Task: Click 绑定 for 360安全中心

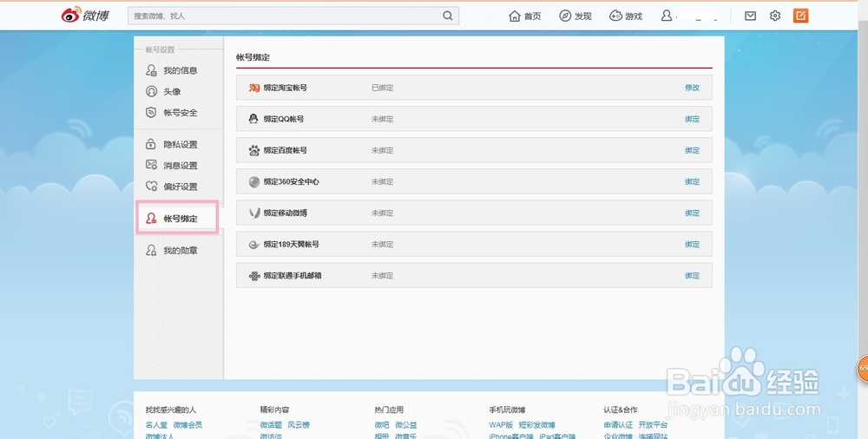Action: (x=692, y=181)
